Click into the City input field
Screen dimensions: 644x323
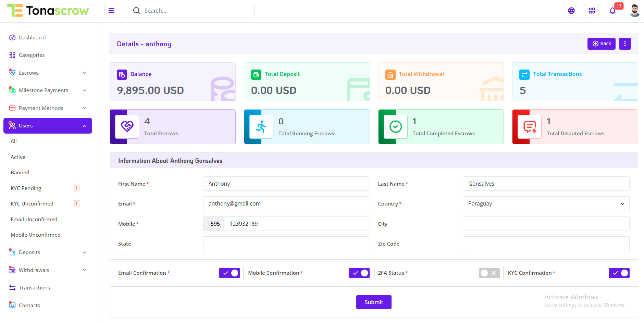(546, 224)
